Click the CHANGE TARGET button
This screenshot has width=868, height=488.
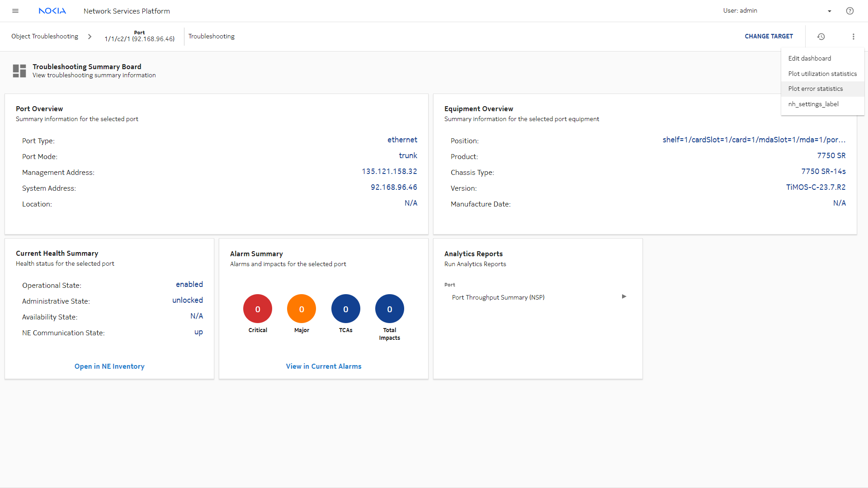click(769, 37)
